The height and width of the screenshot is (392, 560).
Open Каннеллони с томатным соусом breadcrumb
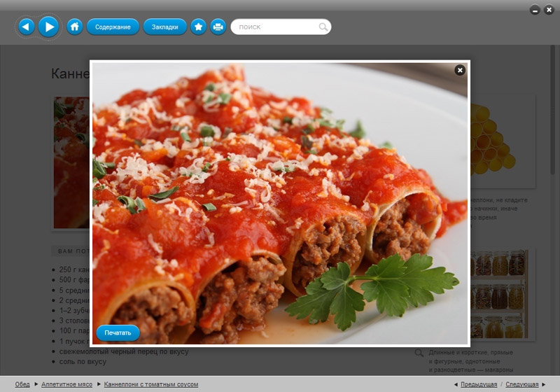151,384
